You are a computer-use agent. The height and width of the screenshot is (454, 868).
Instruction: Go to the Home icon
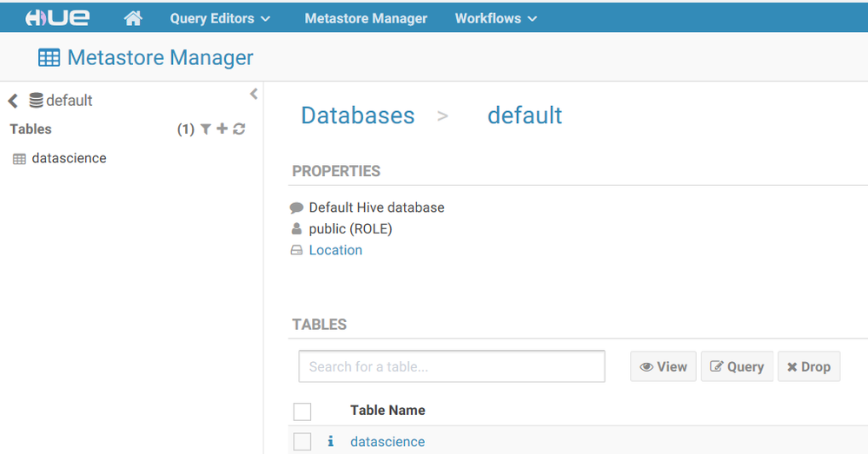click(x=133, y=18)
